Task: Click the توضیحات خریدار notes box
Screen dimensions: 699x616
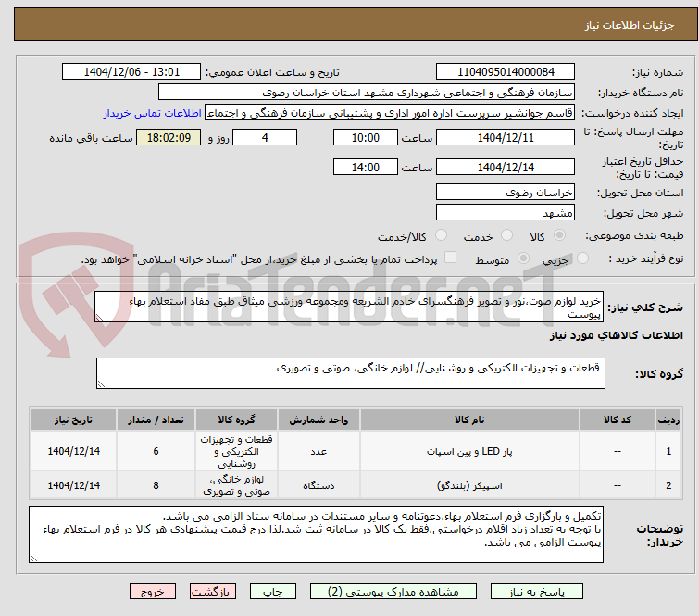Action: pos(316,534)
